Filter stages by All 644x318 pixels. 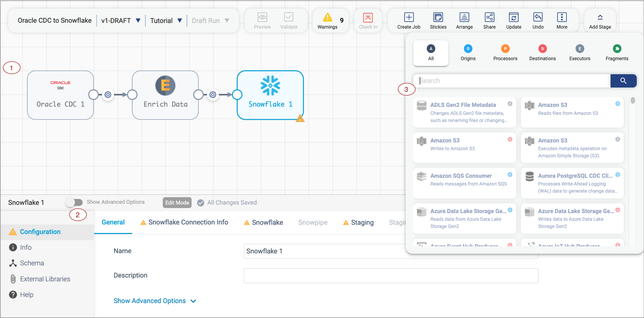(431, 53)
